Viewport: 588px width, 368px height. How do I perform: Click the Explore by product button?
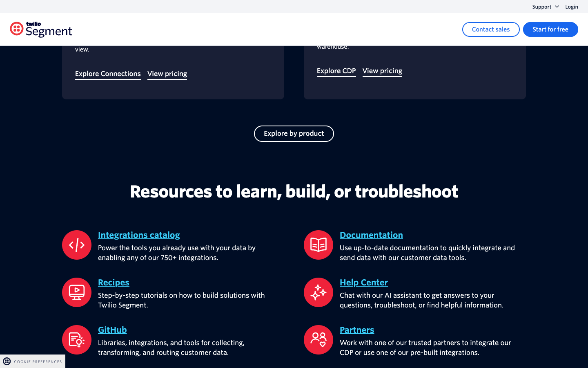click(x=294, y=134)
